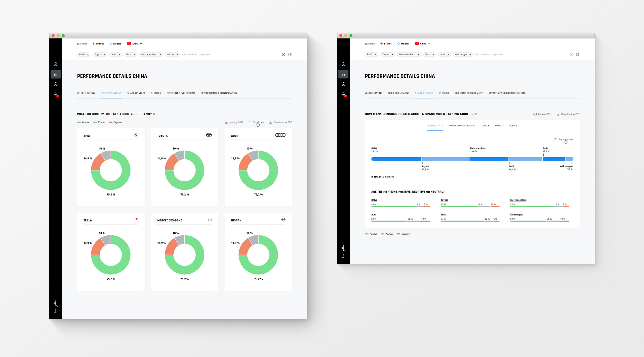Switch to Separate bars view

[x=563, y=139]
